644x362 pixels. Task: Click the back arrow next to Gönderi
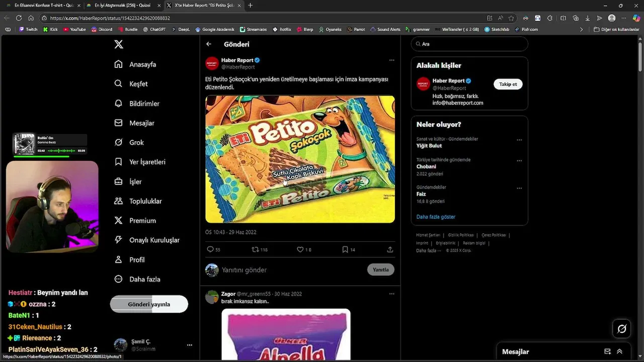click(209, 44)
